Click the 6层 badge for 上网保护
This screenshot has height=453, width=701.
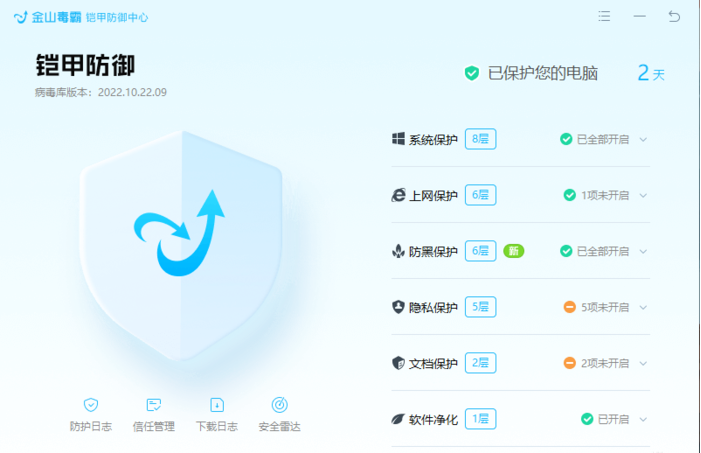pyautogui.click(x=481, y=195)
